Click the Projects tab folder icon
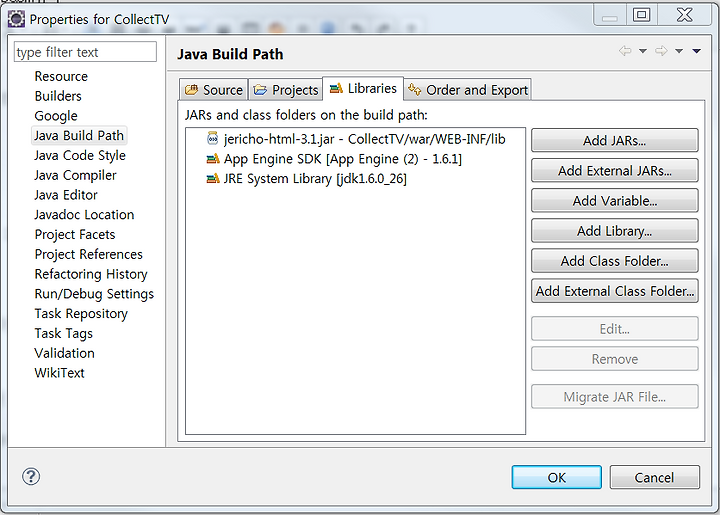 260,90
